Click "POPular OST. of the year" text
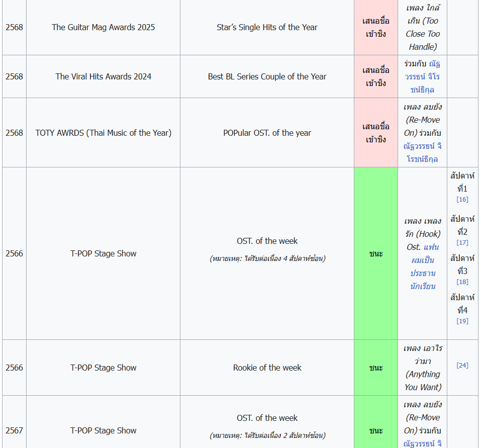 click(x=267, y=133)
